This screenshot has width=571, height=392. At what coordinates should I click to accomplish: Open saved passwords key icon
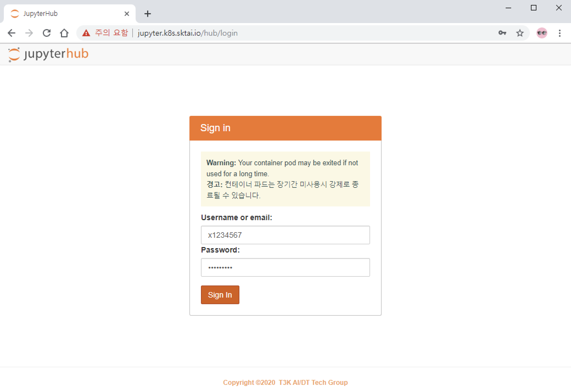[x=502, y=33]
